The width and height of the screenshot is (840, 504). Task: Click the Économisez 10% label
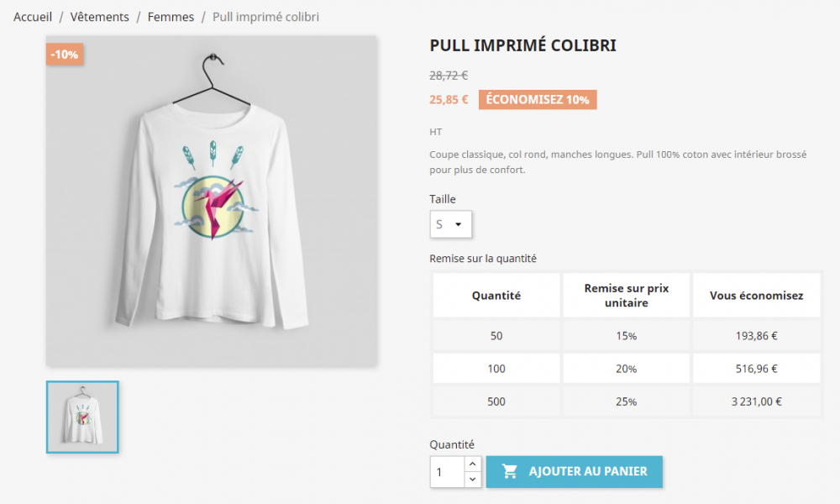(x=538, y=100)
